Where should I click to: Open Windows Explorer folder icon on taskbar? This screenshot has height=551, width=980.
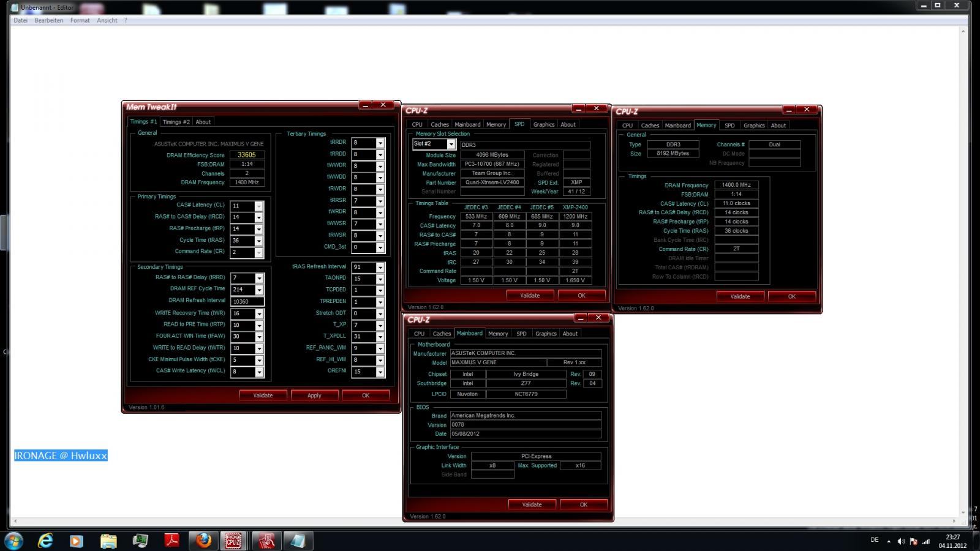click(x=108, y=541)
